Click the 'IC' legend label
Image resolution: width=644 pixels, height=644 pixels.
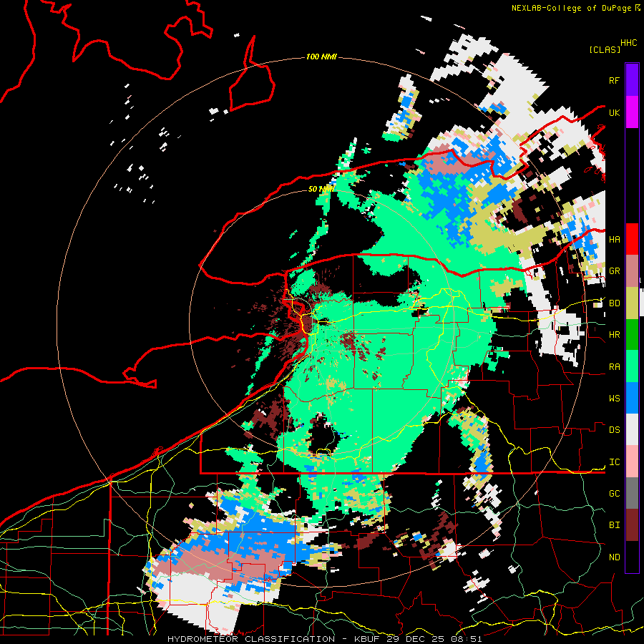point(614,462)
